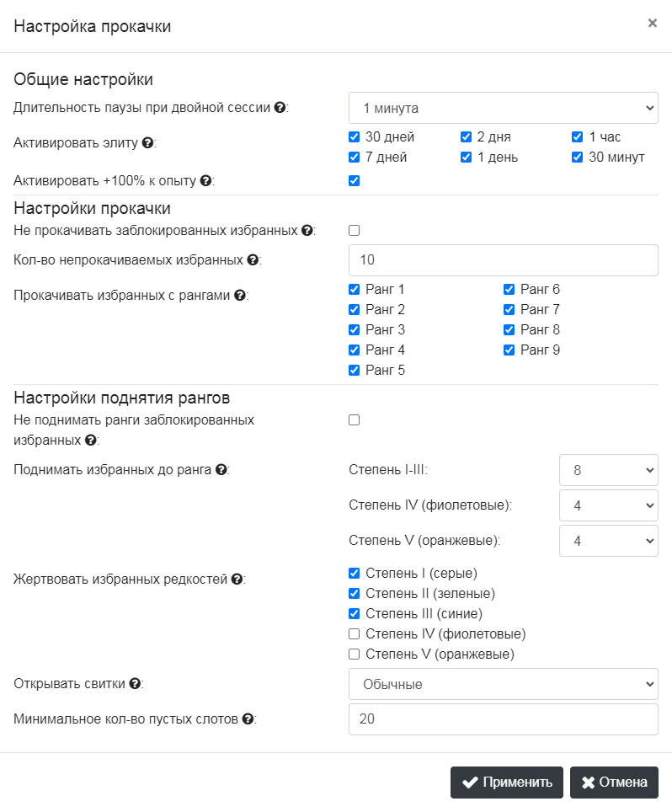Click help icon for Кол-во непрокачиваемых избранных
Image resolution: width=672 pixels, height=812 pixels.
253,260
